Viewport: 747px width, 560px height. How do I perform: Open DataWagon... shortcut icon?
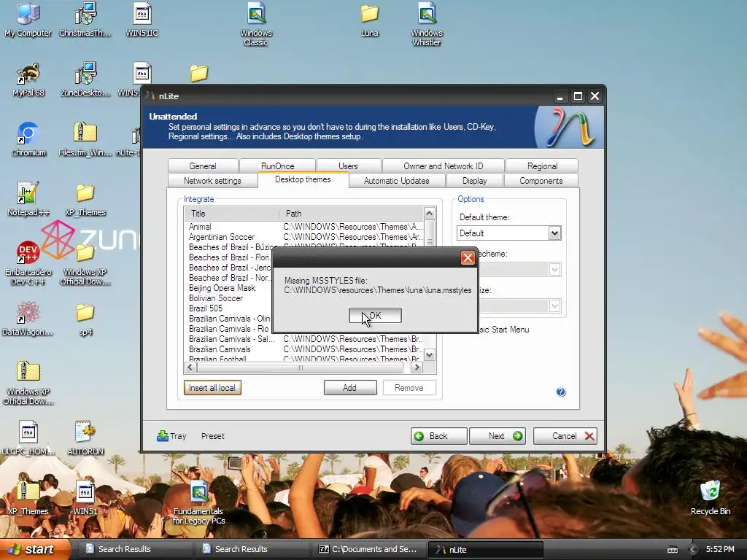(28, 319)
